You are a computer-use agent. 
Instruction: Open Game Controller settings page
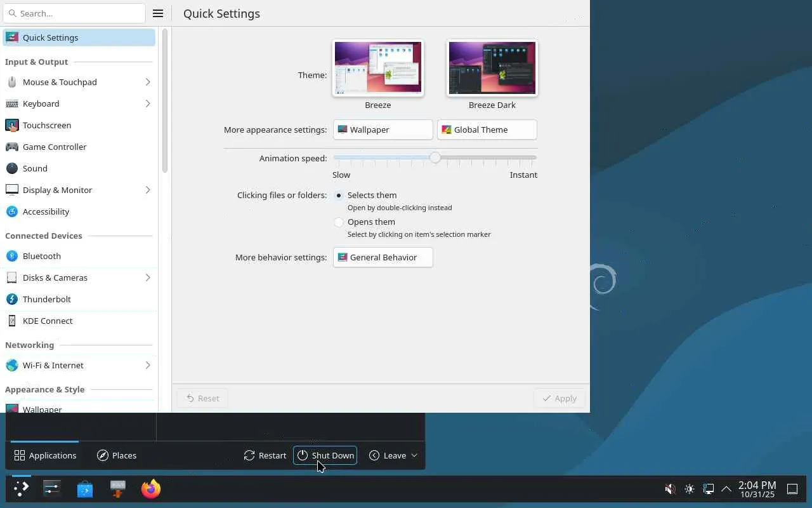tap(80, 147)
